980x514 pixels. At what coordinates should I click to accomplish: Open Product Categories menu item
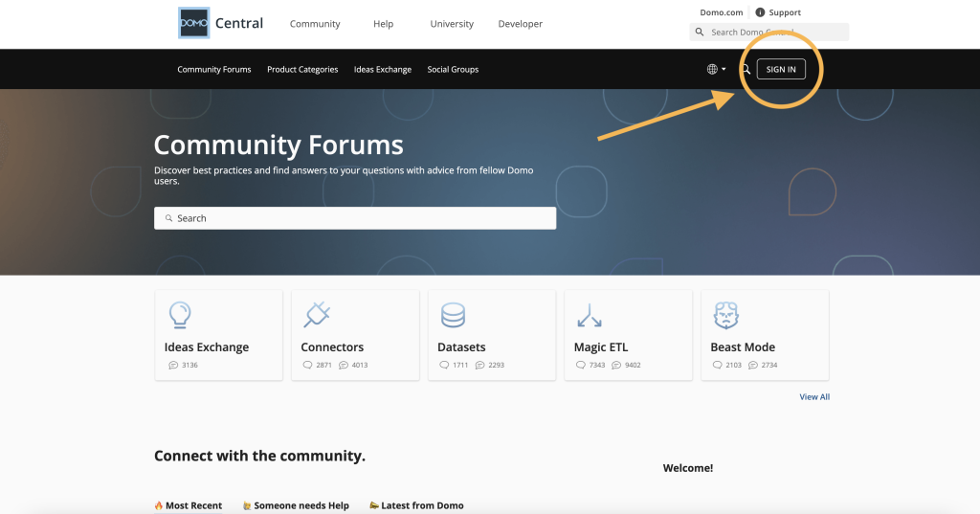pyautogui.click(x=302, y=69)
